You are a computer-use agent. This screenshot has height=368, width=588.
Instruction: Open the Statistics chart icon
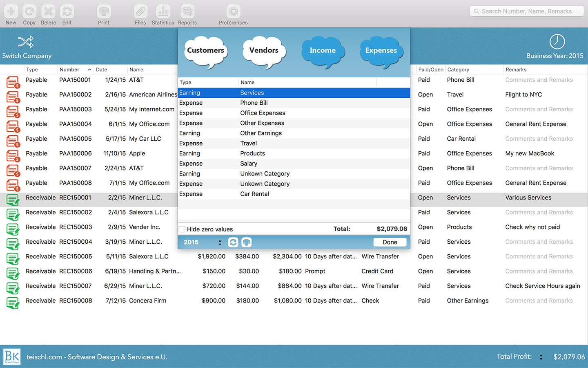pos(163,11)
